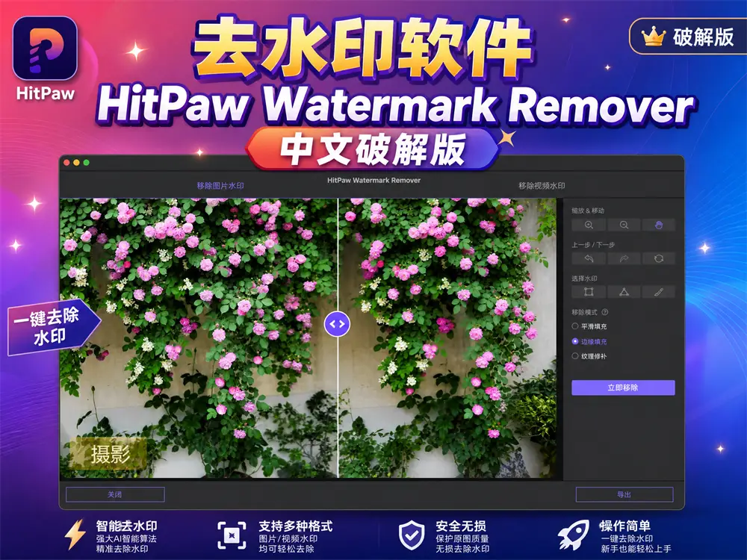Click the 一键去除水印 arrow banner

point(54,327)
